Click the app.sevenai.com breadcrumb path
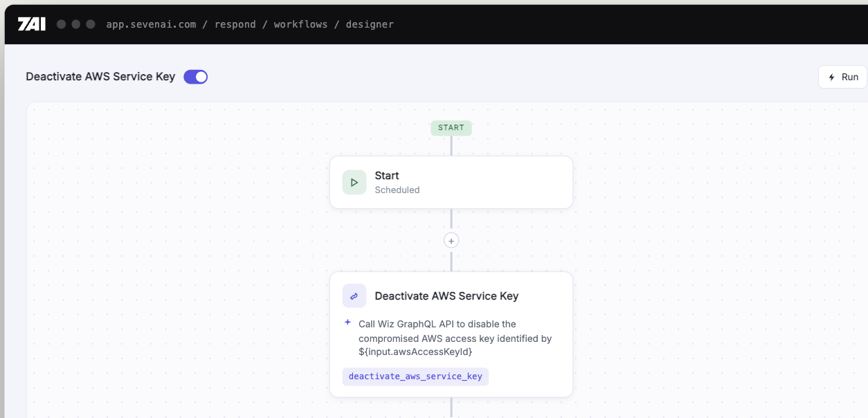 [x=250, y=24]
